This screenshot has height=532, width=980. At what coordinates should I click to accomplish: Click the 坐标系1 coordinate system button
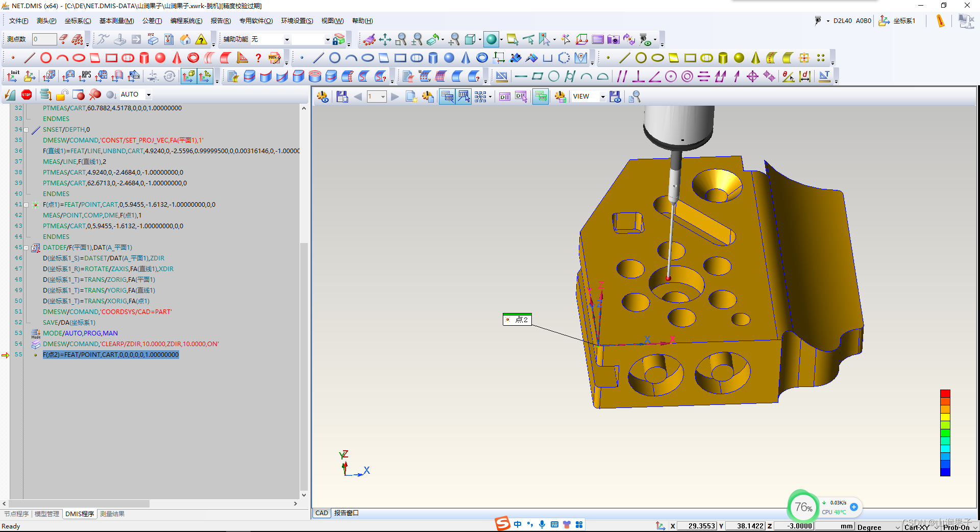897,21
